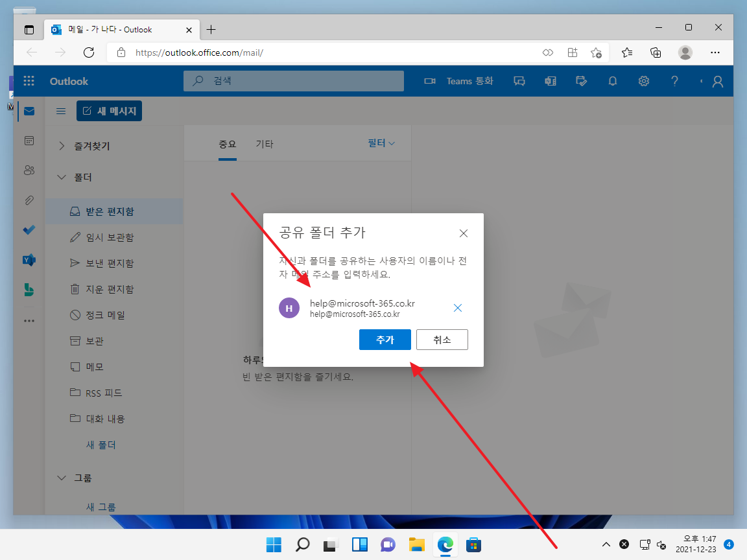Image resolution: width=747 pixels, height=560 pixels.
Task: Expand the 즐겨찾기 favorites section
Action: click(62, 146)
